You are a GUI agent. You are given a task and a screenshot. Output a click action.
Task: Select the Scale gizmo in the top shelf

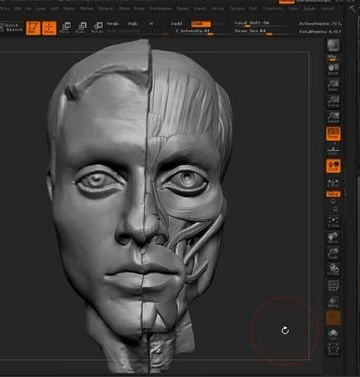[81, 28]
